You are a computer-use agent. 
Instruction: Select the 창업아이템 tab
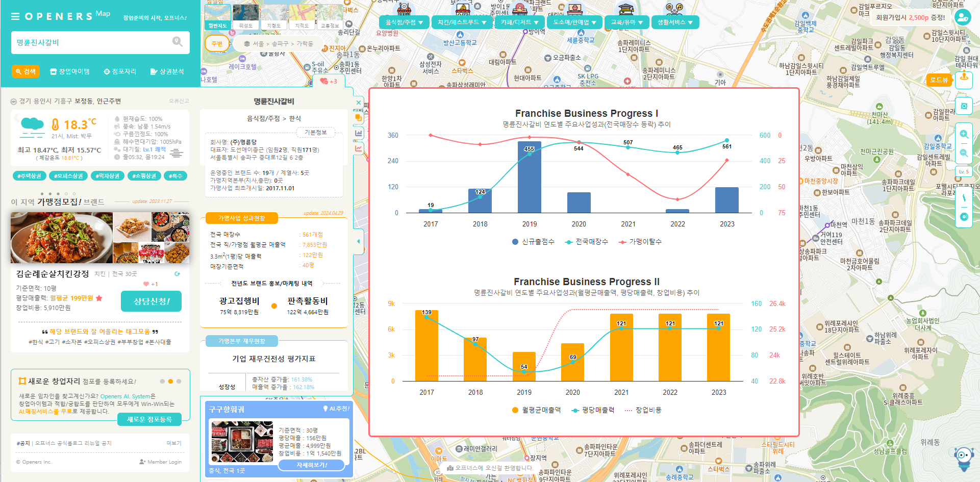[x=70, y=71]
